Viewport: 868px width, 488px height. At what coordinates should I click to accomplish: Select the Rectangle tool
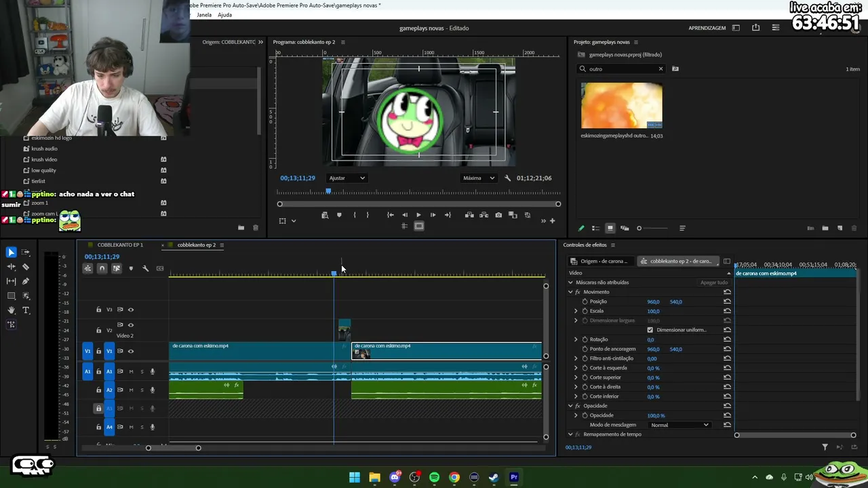pyautogui.click(x=12, y=296)
